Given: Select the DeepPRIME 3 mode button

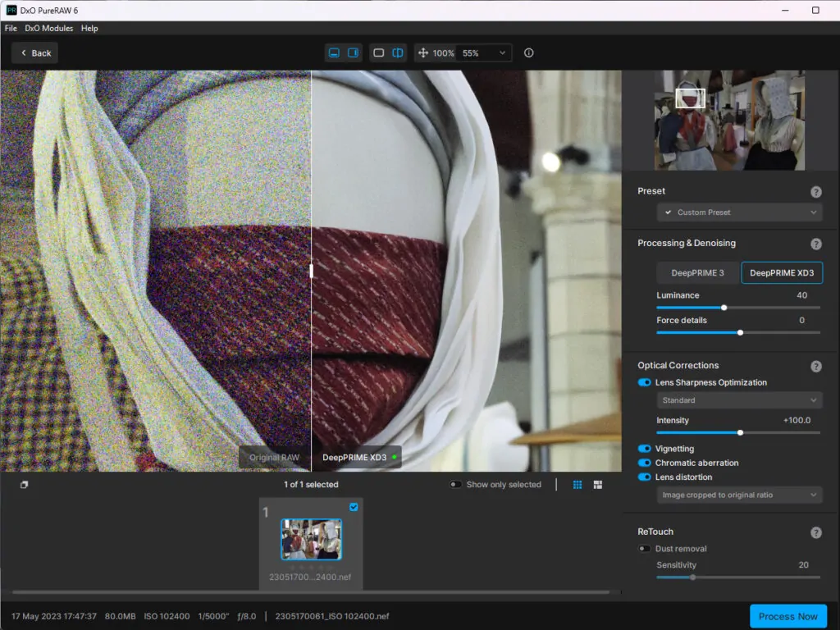Looking at the screenshot, I should tap(697, 272).
